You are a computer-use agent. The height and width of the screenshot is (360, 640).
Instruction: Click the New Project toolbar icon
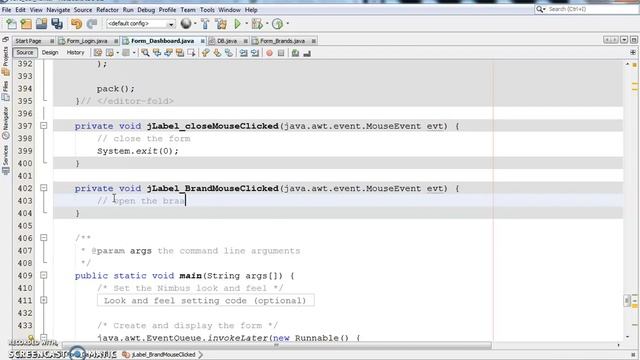(26, 24)
